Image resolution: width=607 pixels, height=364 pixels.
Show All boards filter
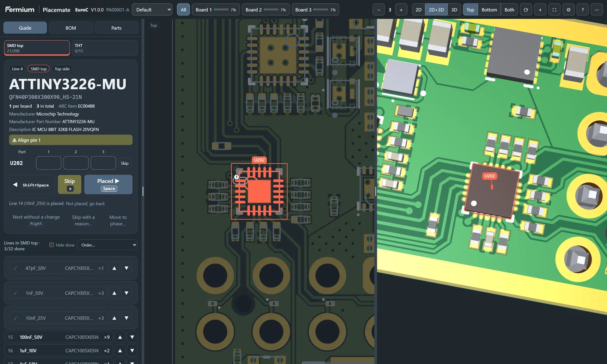pyautogui.click(x=183, y=10)
